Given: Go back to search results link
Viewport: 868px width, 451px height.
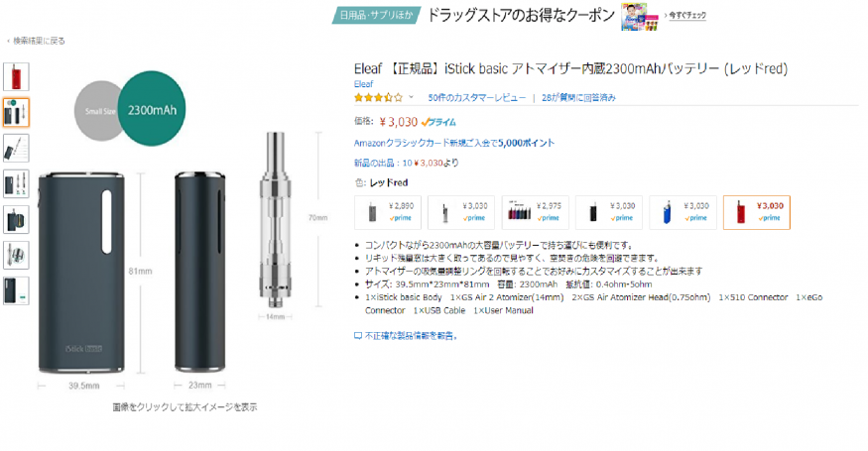Looking at the screenshot, I should [36, 41].
